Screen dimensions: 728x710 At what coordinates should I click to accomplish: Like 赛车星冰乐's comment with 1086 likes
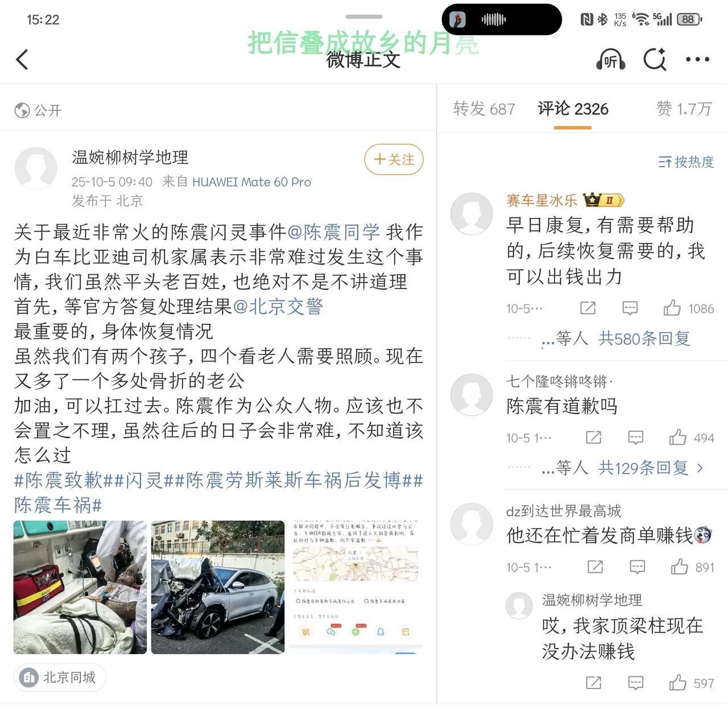click(672, 308)
